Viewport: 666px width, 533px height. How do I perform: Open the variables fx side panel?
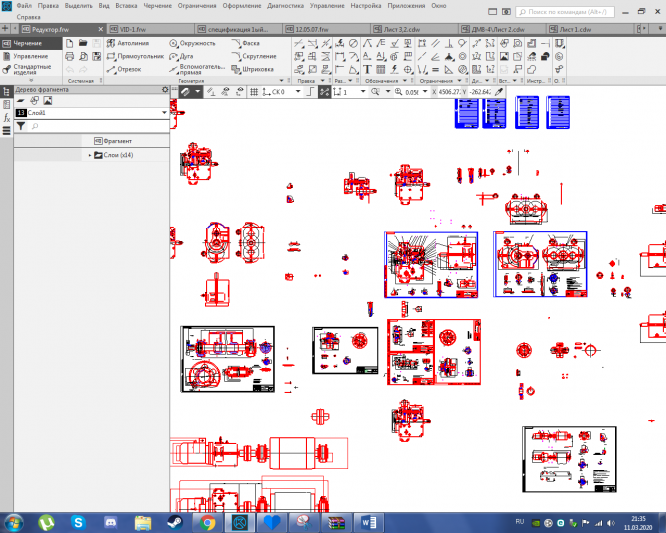coord(6,118)
